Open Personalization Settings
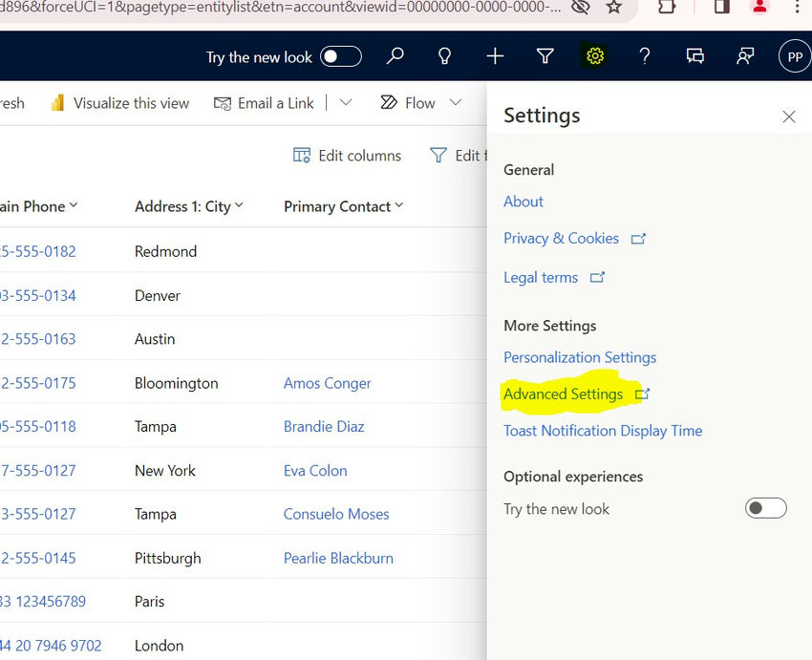The height and width of the screenshot is (660, 812). (579, 356)
